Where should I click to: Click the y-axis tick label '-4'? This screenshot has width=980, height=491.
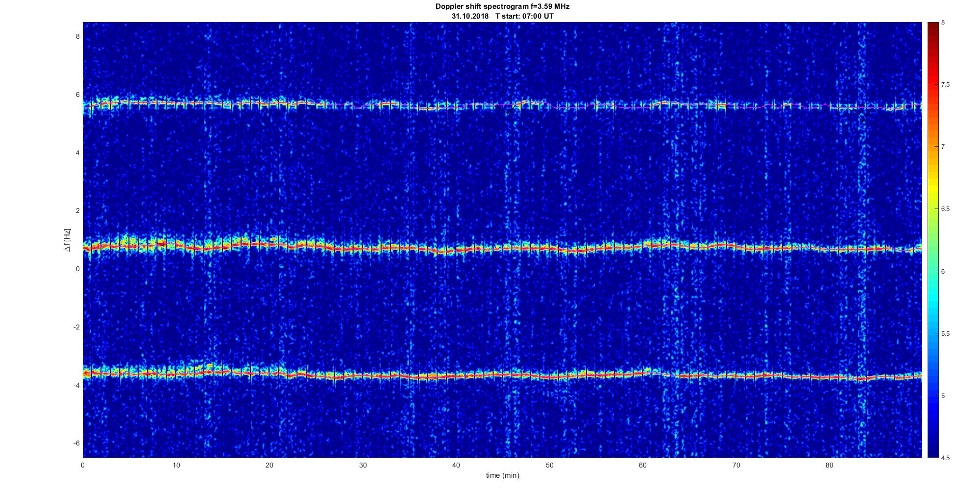pyautogui.click(x=76, y=385)
